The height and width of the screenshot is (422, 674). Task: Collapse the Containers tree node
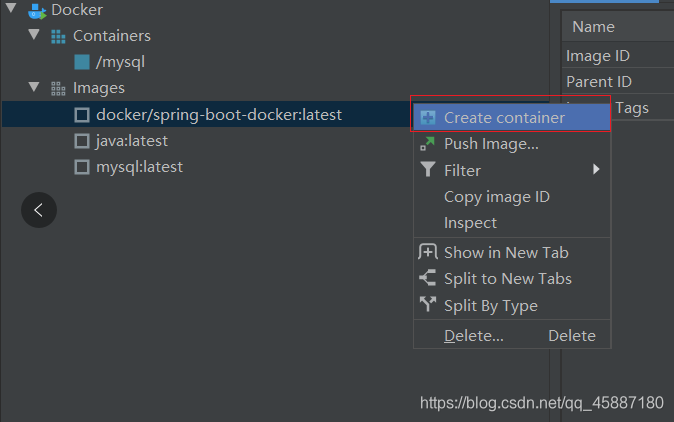coord(34,34)
